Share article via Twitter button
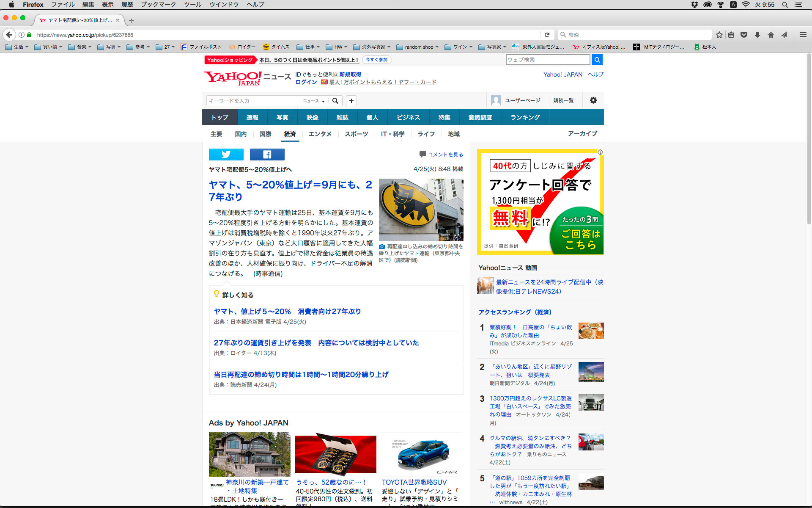The height and width of the screenshot is (508, 812). (x=226, y=155)
